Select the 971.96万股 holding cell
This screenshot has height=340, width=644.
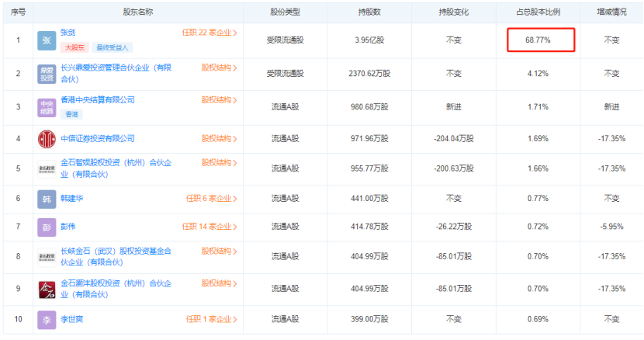(x=369, y=138)
